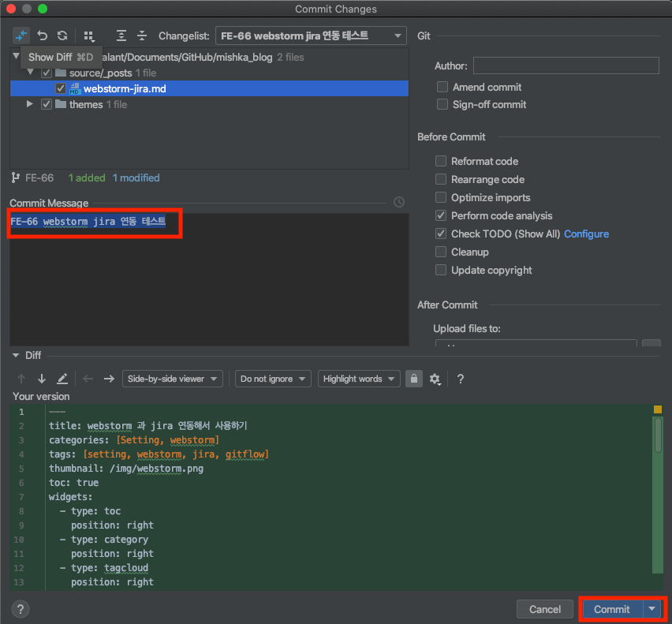
Task: Disable the Check TODO checkbox
Action: tap(440, 234)
